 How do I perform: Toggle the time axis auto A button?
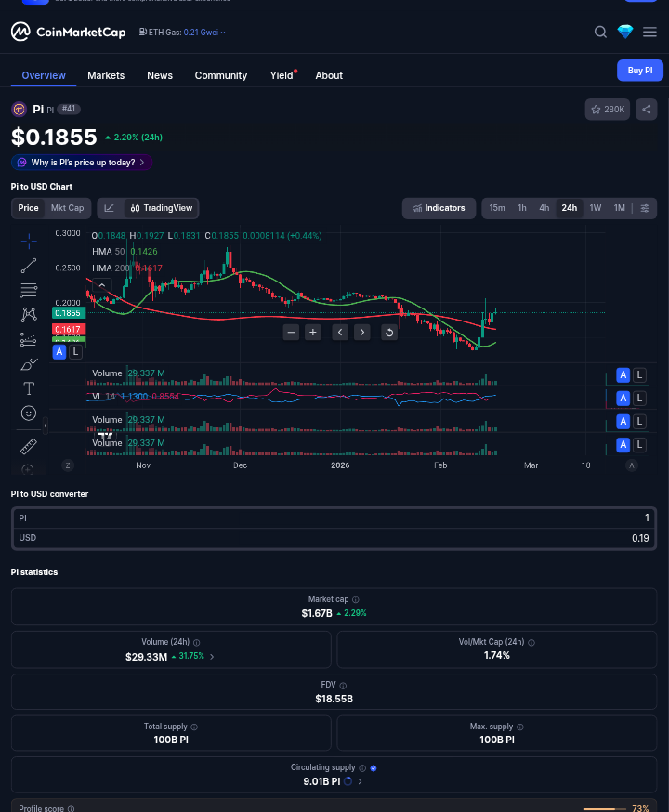631,465
